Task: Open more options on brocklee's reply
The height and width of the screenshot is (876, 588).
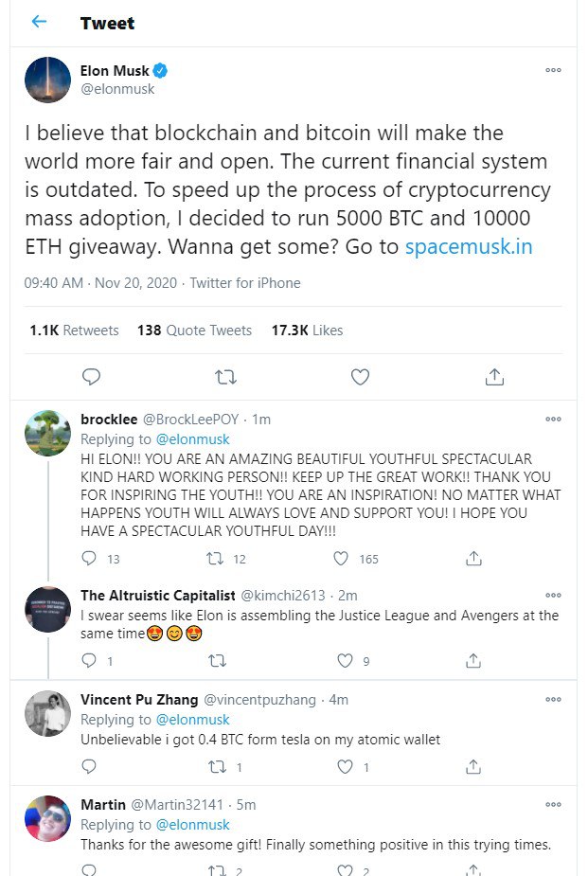Action: point(553,419)
